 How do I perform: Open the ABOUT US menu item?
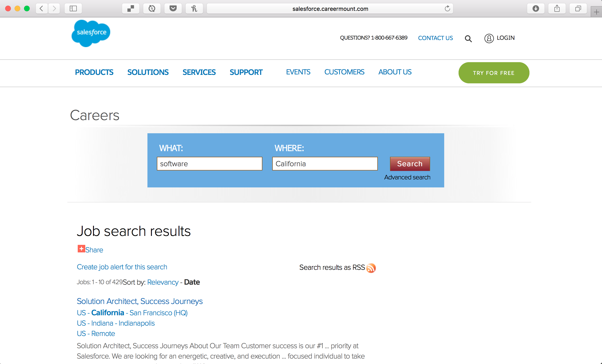(395, 72)
